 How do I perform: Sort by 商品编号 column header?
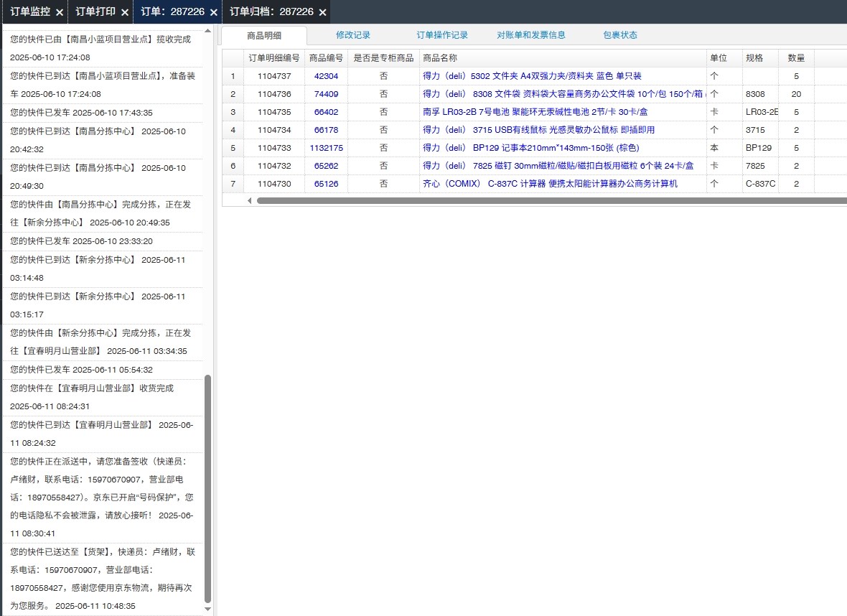pyautogui.click(x=327, y=58)
